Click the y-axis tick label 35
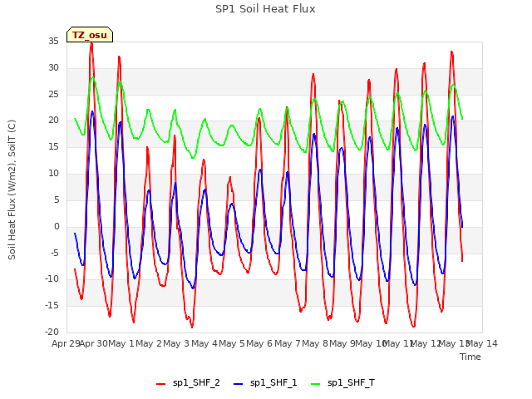The height and width of the screenshot is (399, 532). pyautogui.click(x=53, y=41)
